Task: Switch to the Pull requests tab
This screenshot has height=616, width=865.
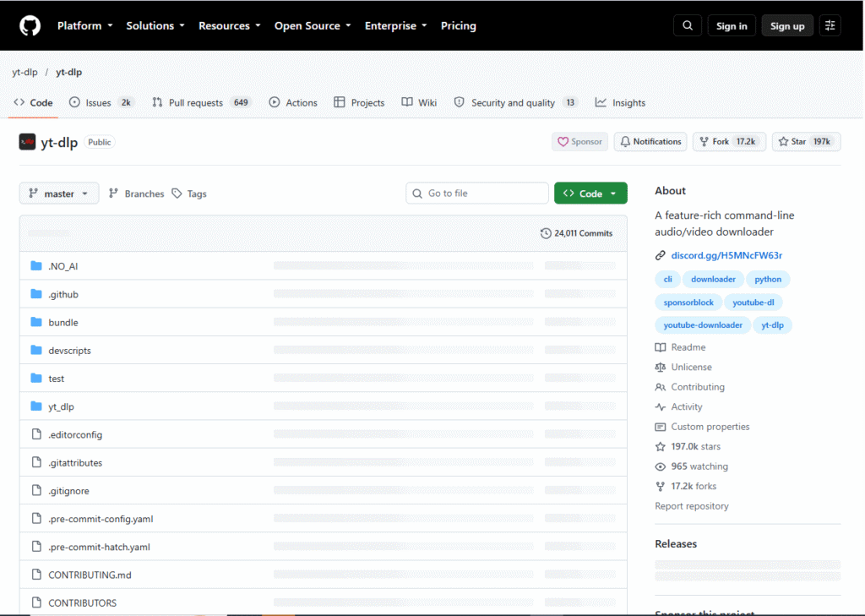Action: coord(201,103)
